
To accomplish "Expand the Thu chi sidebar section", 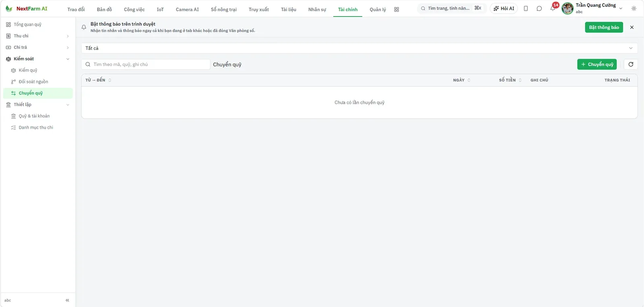I will click(38, 36).
